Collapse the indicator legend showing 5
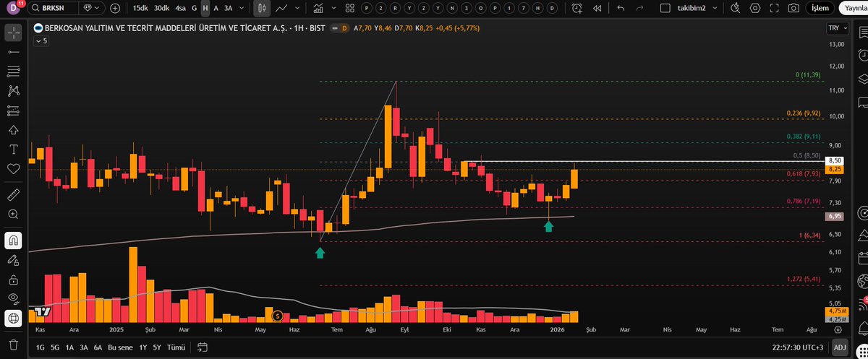This screenshot has width=868, height=359. click(x=41, y=40)
